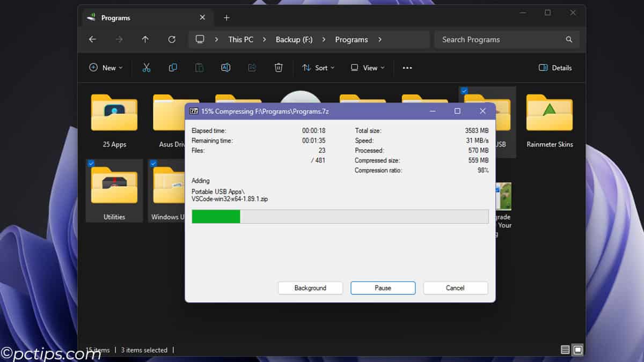Pause the 7-Zip compression
The width and height of the screenshot is (644, 362).
383,288
